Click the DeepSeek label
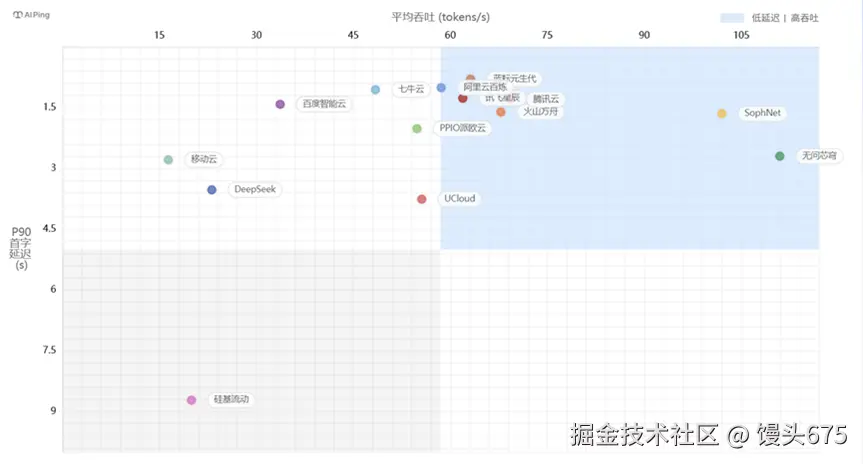 coord(255,189)
